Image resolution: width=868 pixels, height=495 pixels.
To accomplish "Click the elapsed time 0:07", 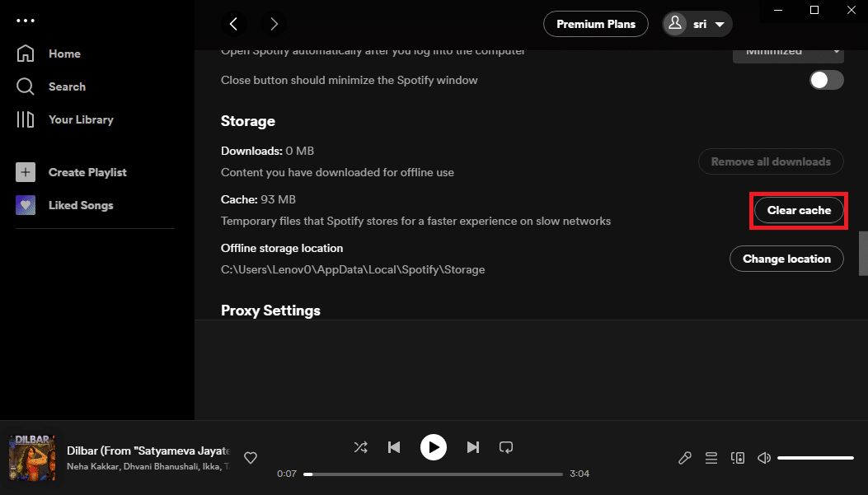I will tap(287, 474).
